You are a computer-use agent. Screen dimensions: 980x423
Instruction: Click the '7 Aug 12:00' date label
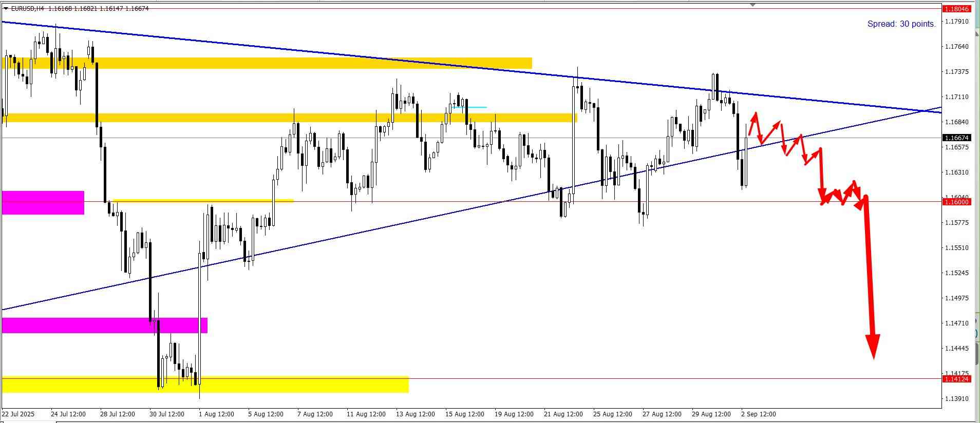[x=315, y=414]
